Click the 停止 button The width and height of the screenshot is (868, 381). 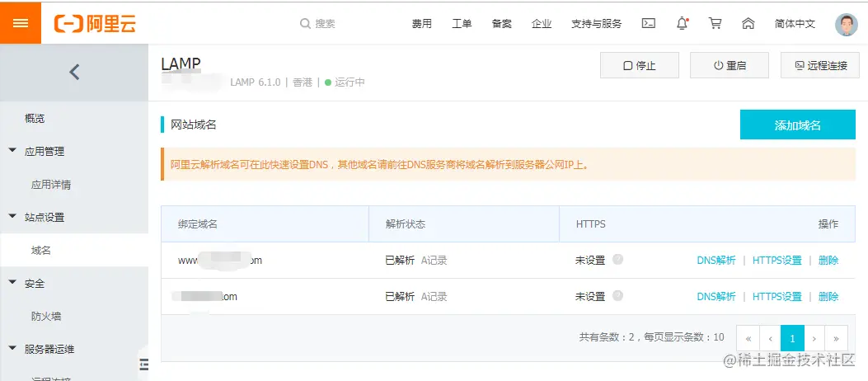tap(640, 65)
